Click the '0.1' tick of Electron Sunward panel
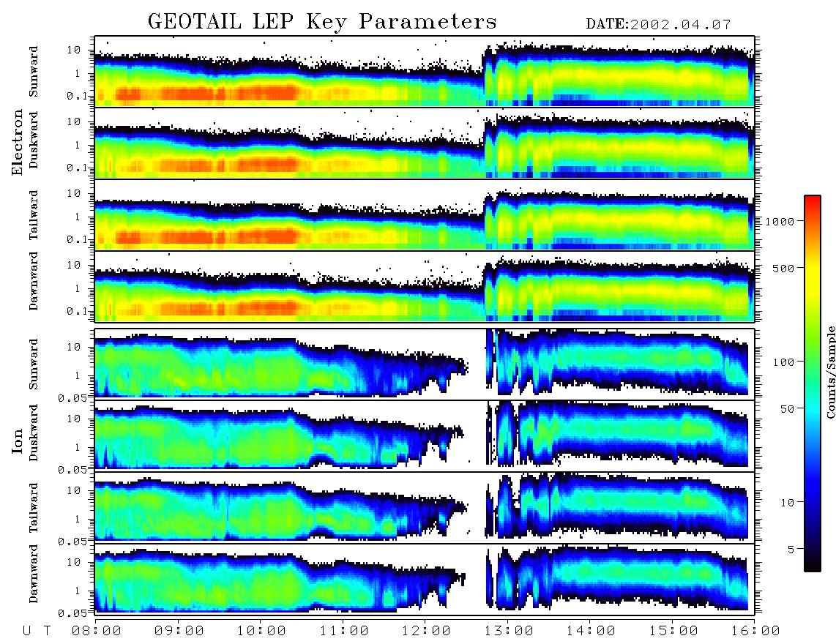 tap(77, 96)
